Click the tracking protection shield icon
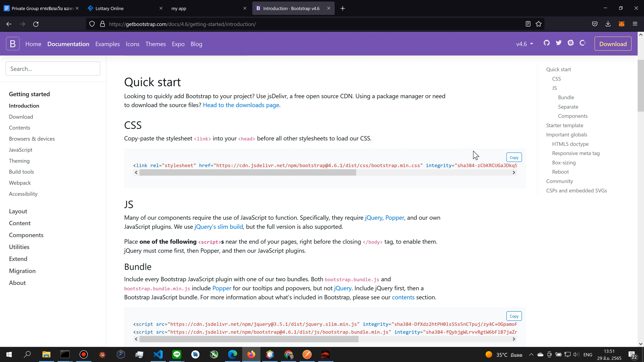 point(92,24)
